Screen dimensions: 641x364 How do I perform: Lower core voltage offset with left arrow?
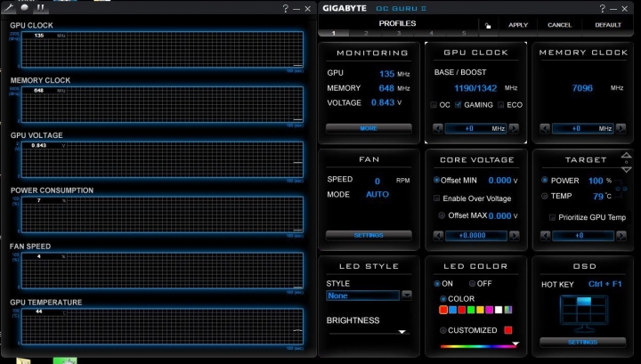click(x=438, y=236)
